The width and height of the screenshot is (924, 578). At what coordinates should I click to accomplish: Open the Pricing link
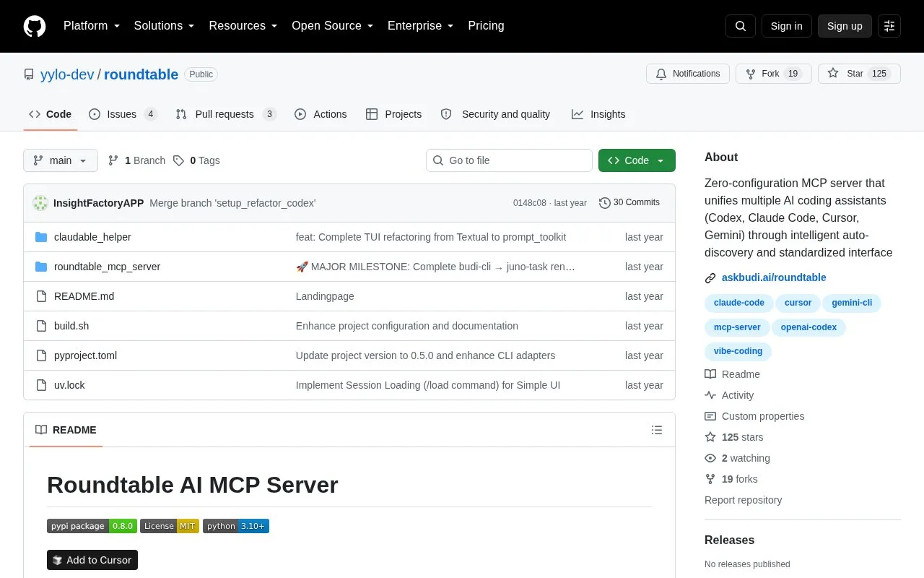tap(486, 26)
